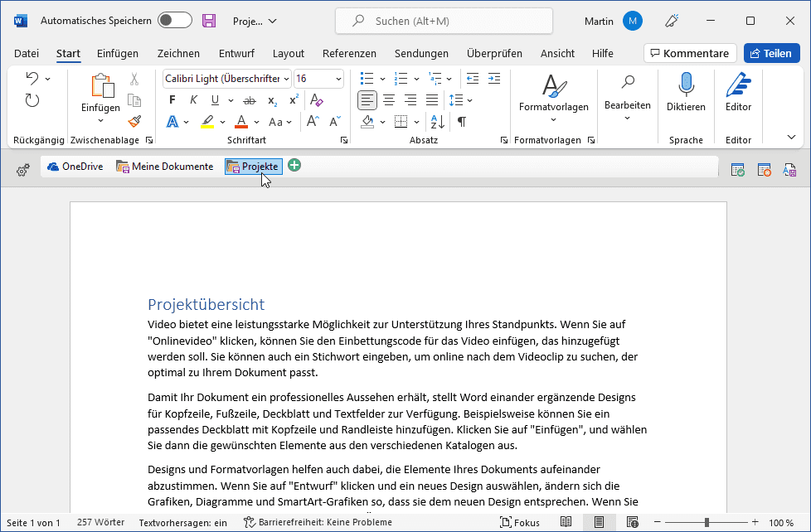Screen dimensions: 811x532
Task: Clear all formatting with eraser icon
Action: coord(316,100)
